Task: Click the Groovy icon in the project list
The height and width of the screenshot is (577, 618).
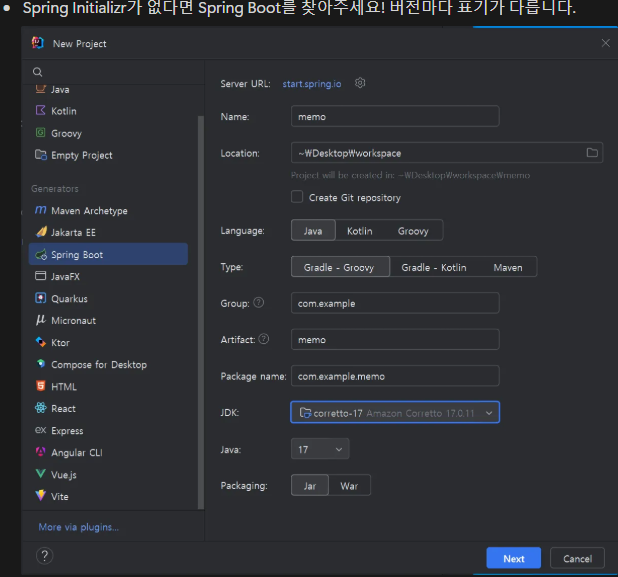Action: pos(41,132)
